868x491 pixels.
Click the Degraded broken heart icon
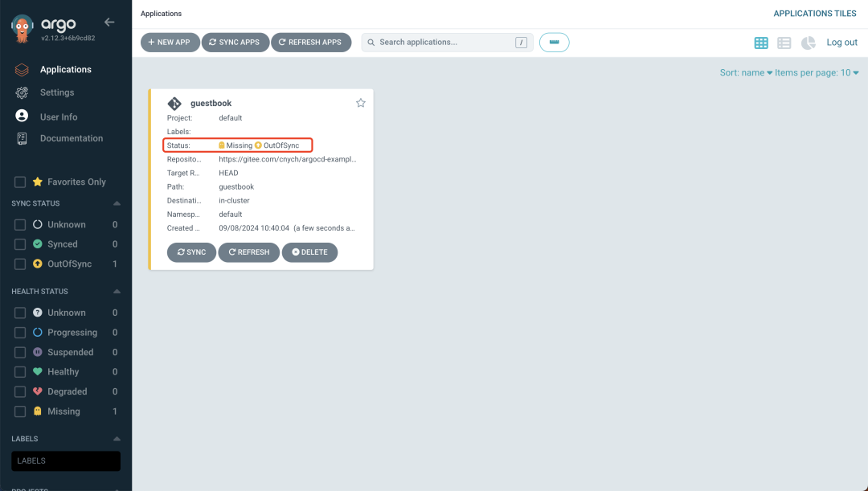point(38,391)
